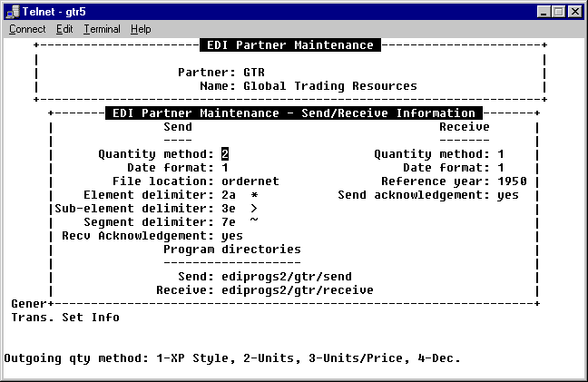Click the Element delimiter 2a value
This screenshot has height=382, width=588.
pyautogui.click(x=229, y=195)
